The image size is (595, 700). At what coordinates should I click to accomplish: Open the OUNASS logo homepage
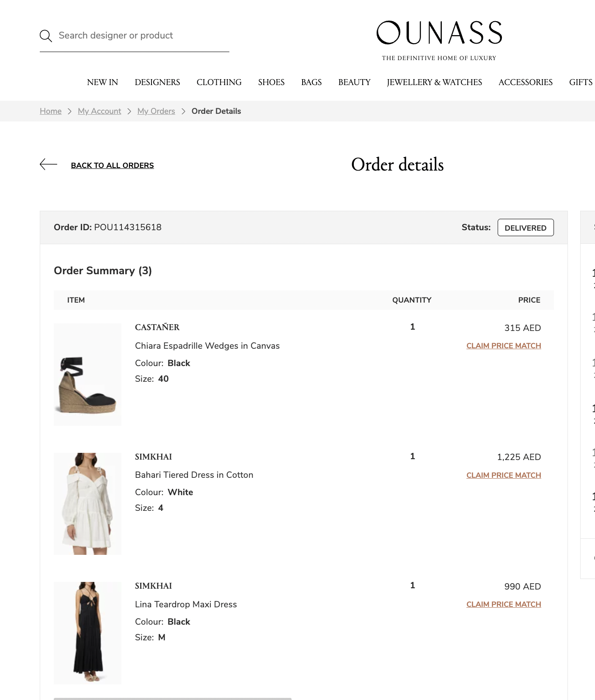(439, 40)
